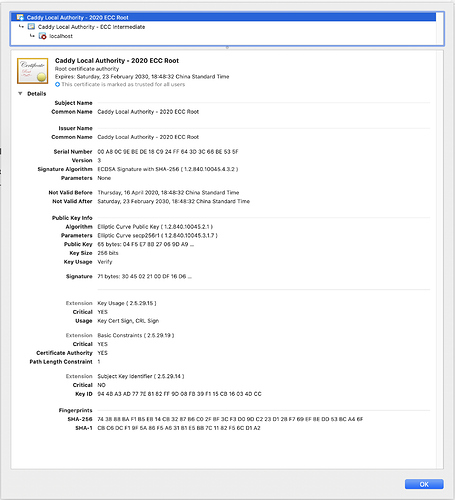Click the Signature 71 bytes value
455x500 pixels.
(144, 276)
